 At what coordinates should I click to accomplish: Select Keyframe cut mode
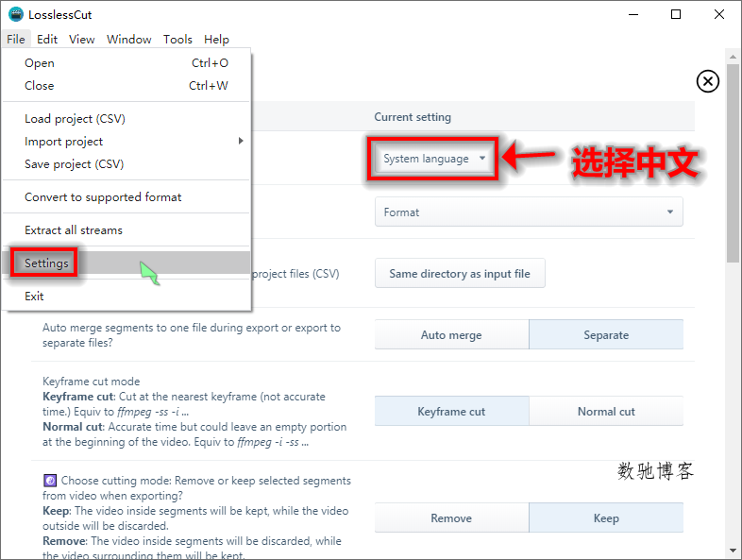tap(451, 412)
